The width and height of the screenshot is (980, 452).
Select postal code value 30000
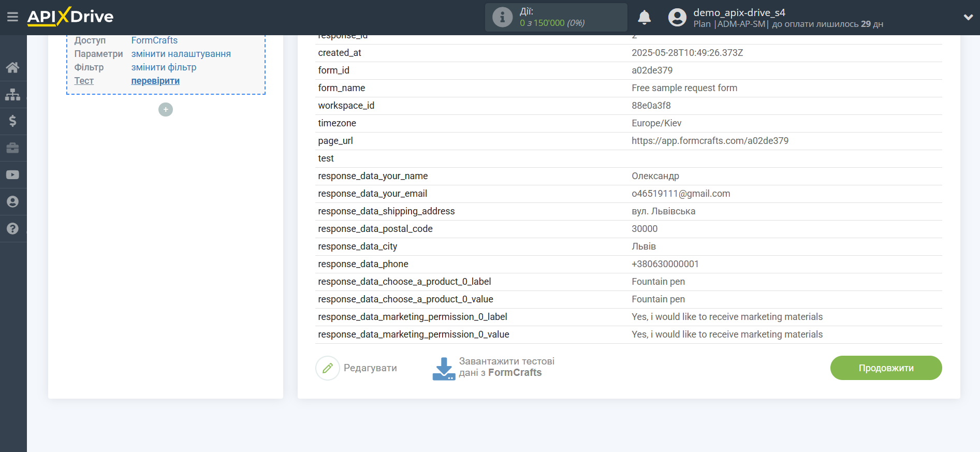coord(645,229)
